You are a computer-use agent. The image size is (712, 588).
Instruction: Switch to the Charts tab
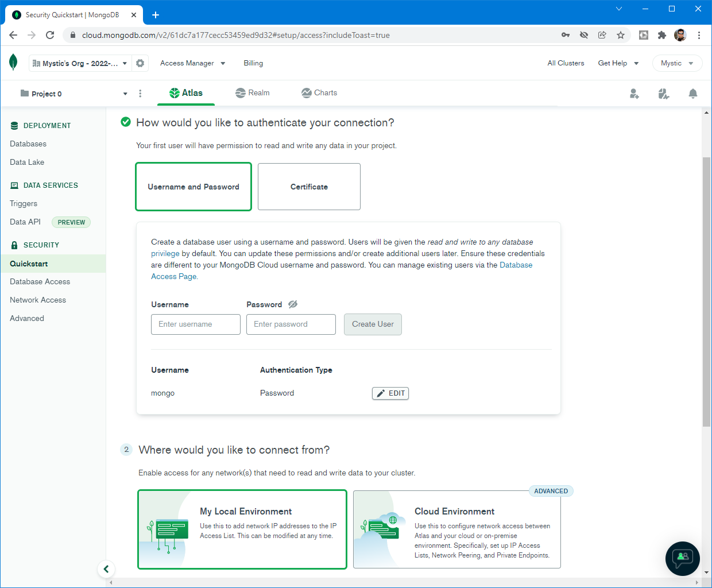(319, 93)
